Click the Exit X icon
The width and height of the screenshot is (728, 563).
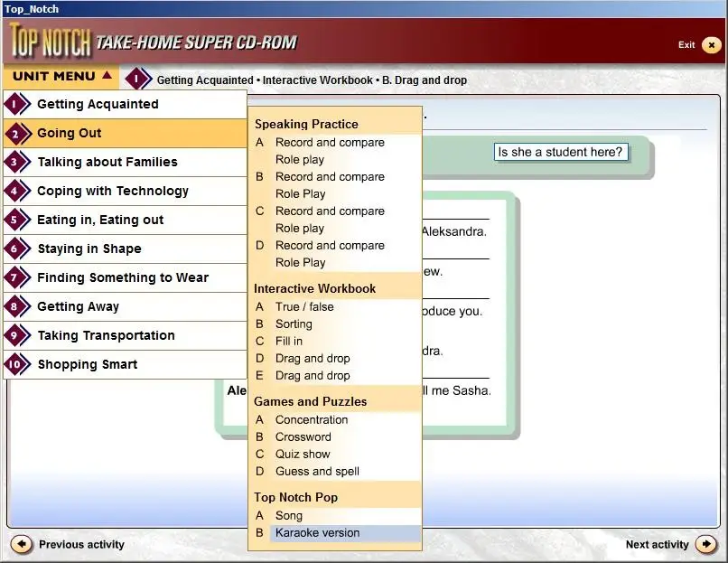tap(711, 45)
